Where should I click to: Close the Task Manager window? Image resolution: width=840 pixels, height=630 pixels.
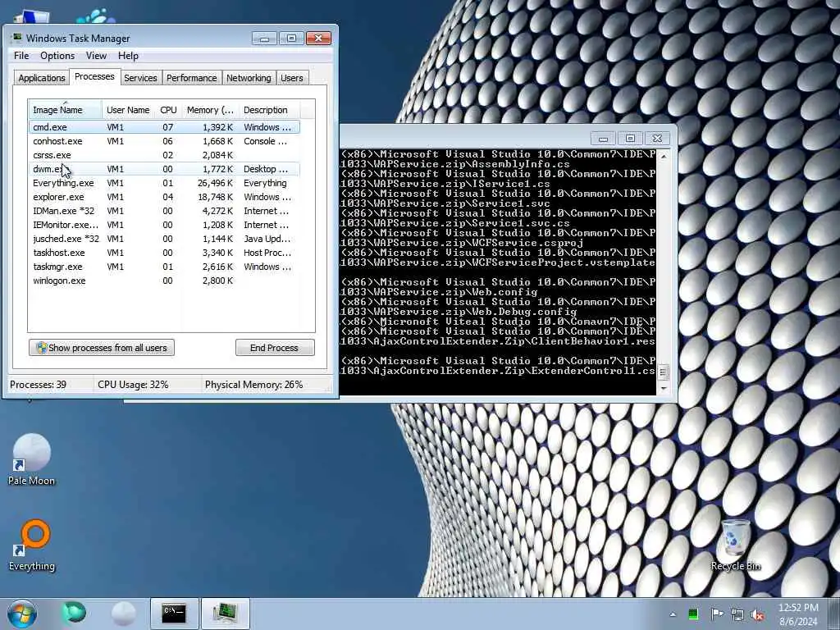319,39
